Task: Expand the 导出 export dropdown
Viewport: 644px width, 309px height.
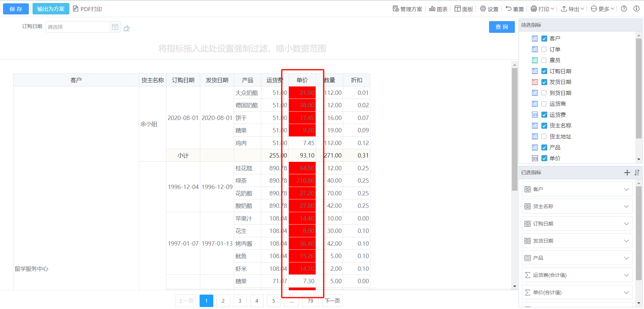Action: [x=573, y=9]
